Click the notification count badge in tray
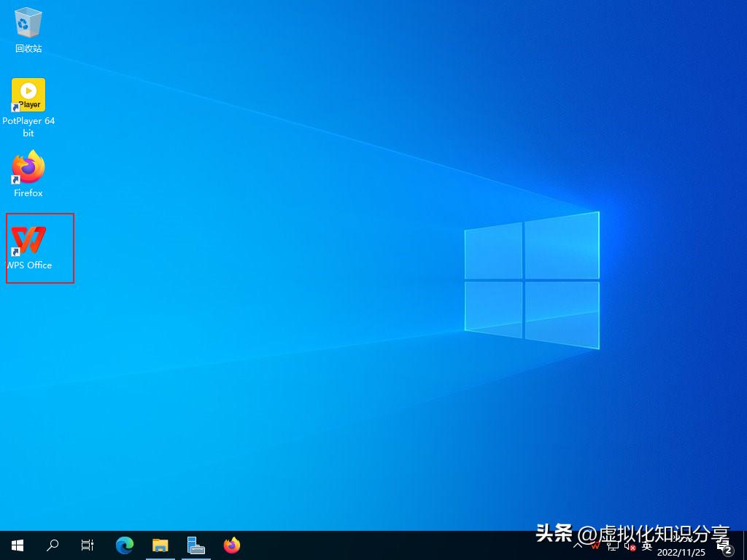747x560 pixels. [x=727, y=549]
